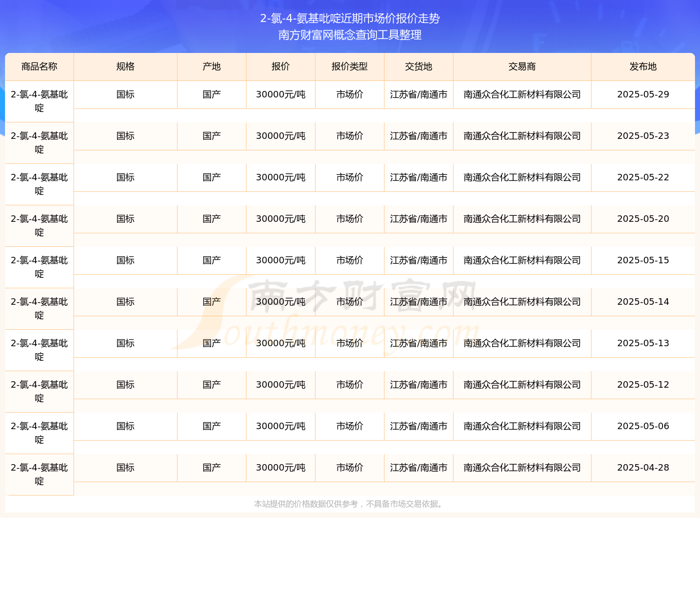Click 南通众合化工新材料有限公司 in 2025-05-06 row
This screenshot has height=602, width=700.
click(x=522, y=426)
